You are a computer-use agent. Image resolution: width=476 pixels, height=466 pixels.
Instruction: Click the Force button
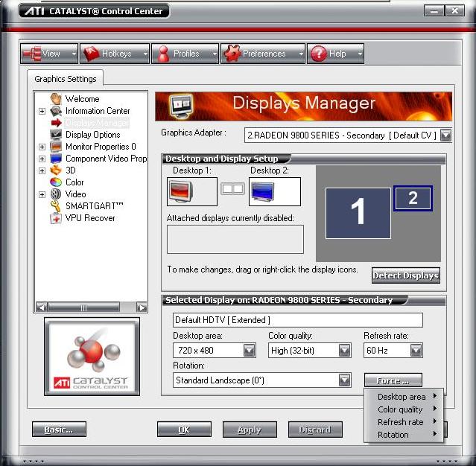(393, 380)
